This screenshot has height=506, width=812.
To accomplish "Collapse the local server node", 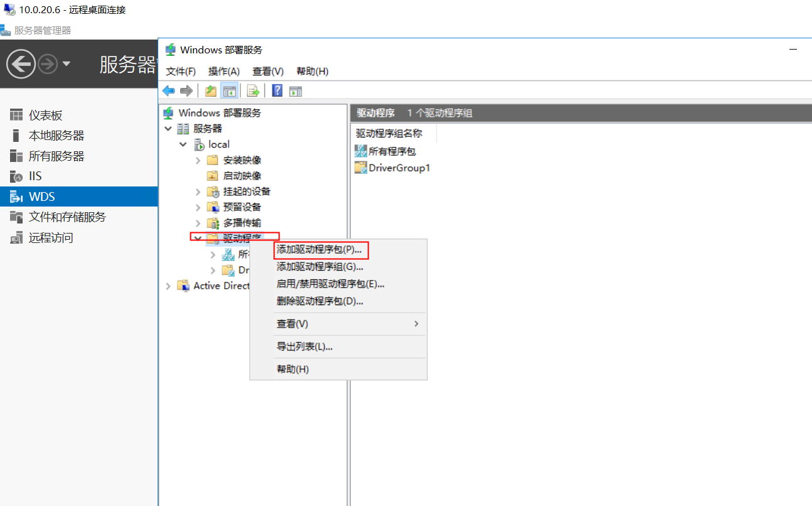I will 183,144.
